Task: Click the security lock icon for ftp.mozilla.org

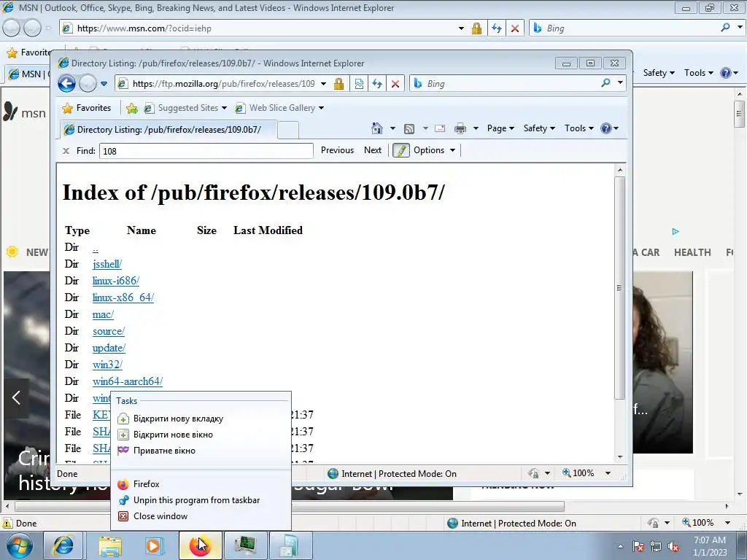Action: coord(338,84)
